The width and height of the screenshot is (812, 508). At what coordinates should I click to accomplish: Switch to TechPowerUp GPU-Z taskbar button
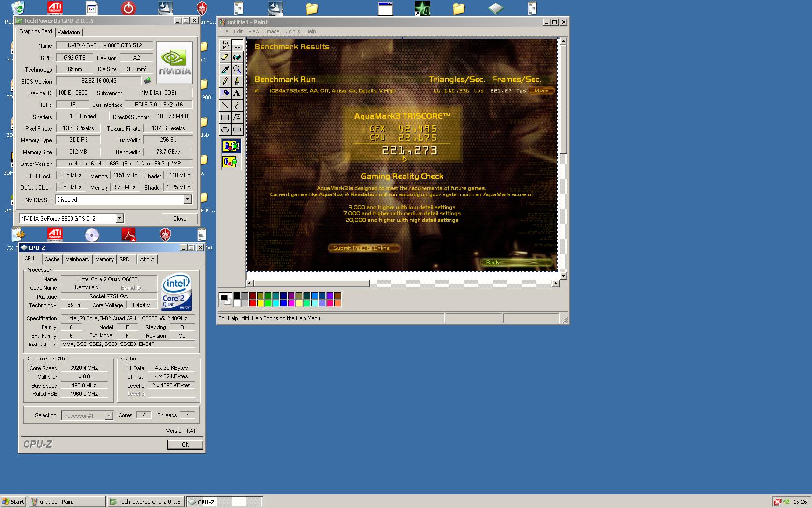146,502
